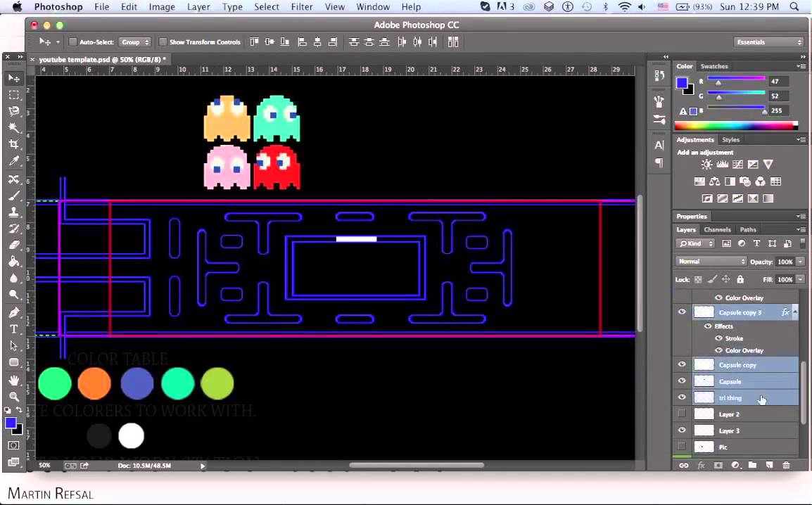The image size is (812, 505).
Task: Select the Hand tool
Action: [x=14, y=380]
